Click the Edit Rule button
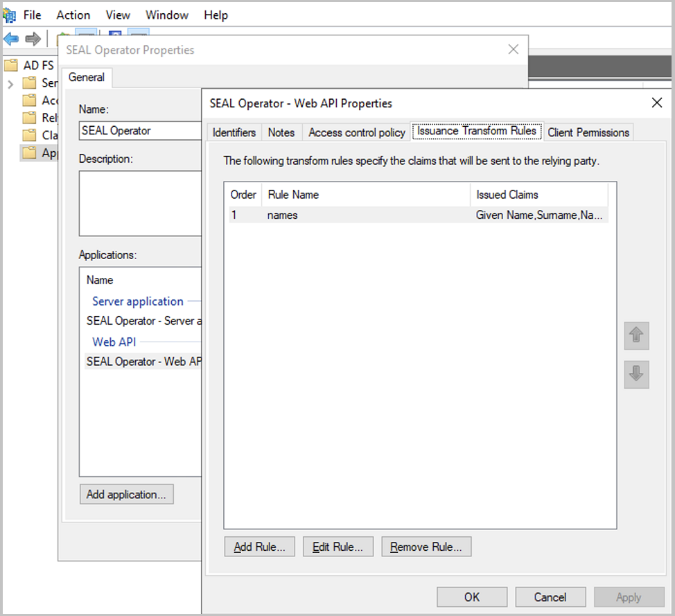This screenshot has width=675, height=616. pyautogui.click(x=337, y=547)
